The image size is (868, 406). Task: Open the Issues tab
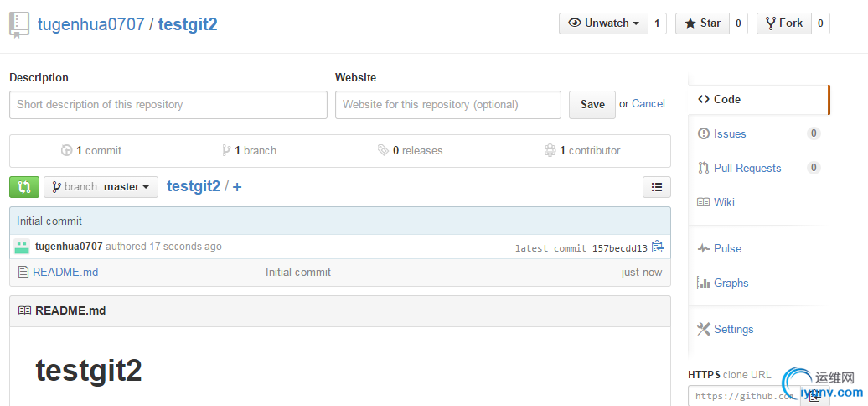click(x=730, y=133)
